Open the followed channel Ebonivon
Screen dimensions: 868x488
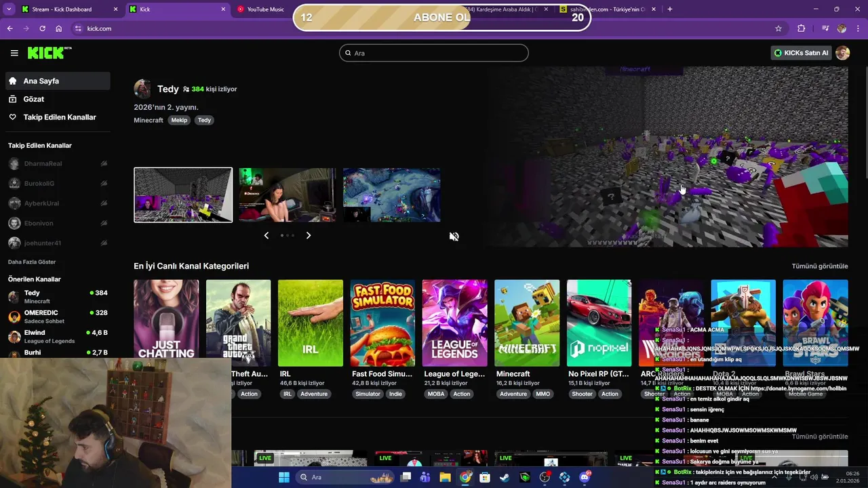[x=58, y=223]
